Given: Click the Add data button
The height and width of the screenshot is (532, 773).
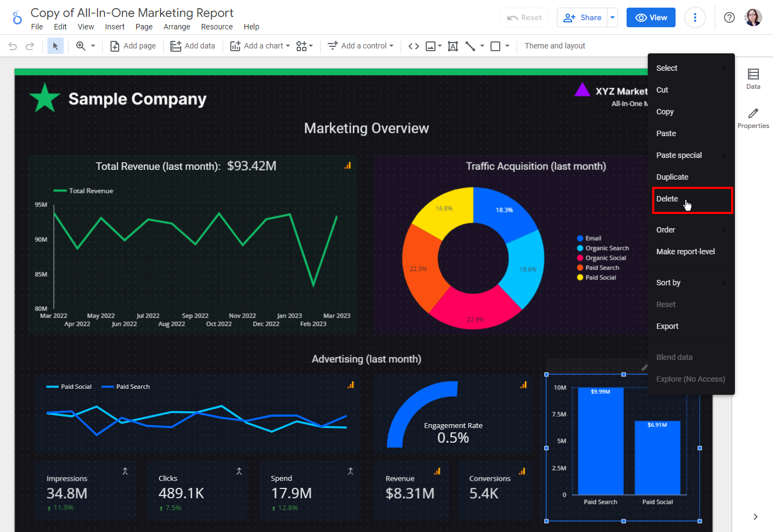Looking at the screenshot, I should [193, 46].
